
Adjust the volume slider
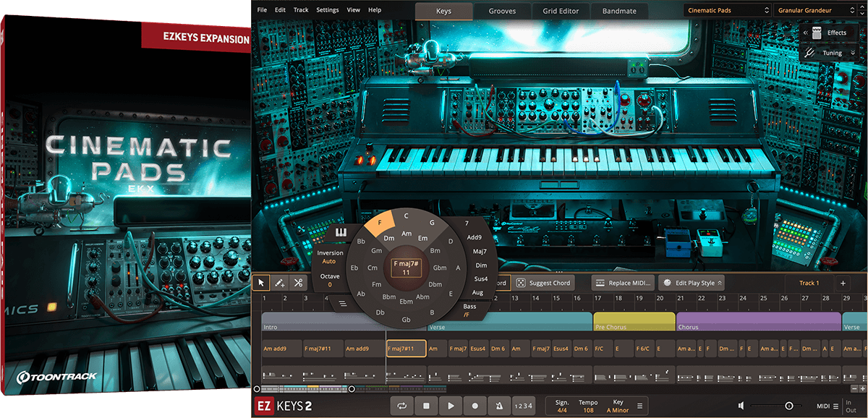[x=788, y=406]
